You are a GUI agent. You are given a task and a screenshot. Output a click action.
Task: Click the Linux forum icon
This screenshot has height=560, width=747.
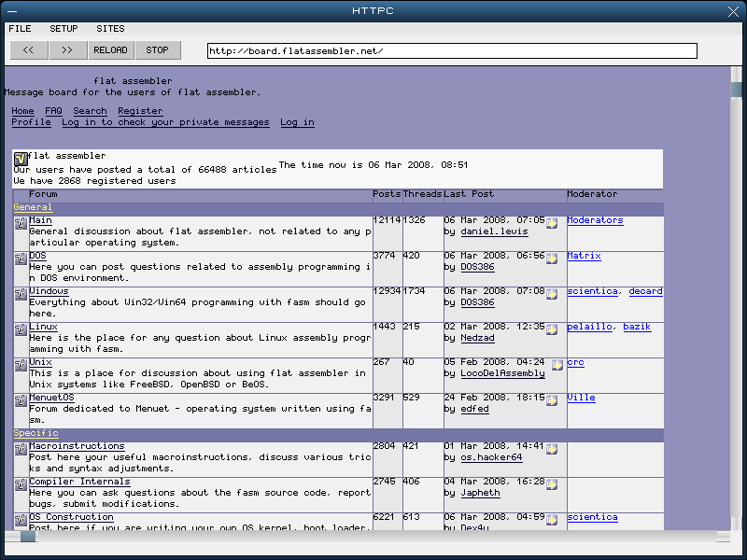tap(21, 329)
